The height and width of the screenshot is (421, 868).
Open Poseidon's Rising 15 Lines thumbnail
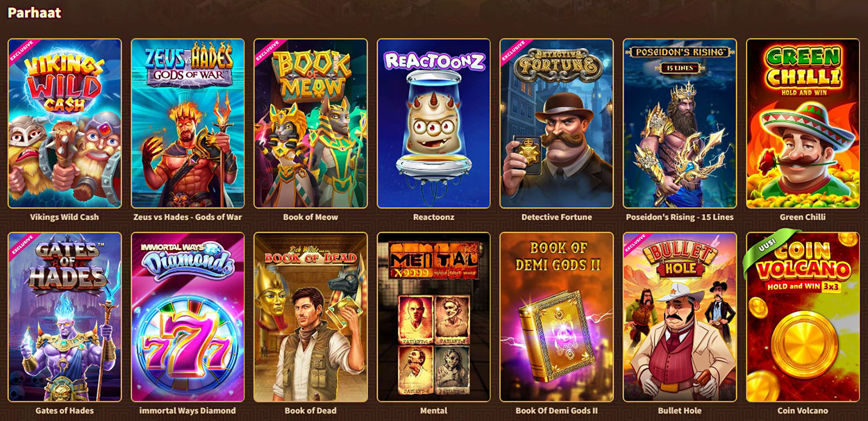click(x=680, y=124)
